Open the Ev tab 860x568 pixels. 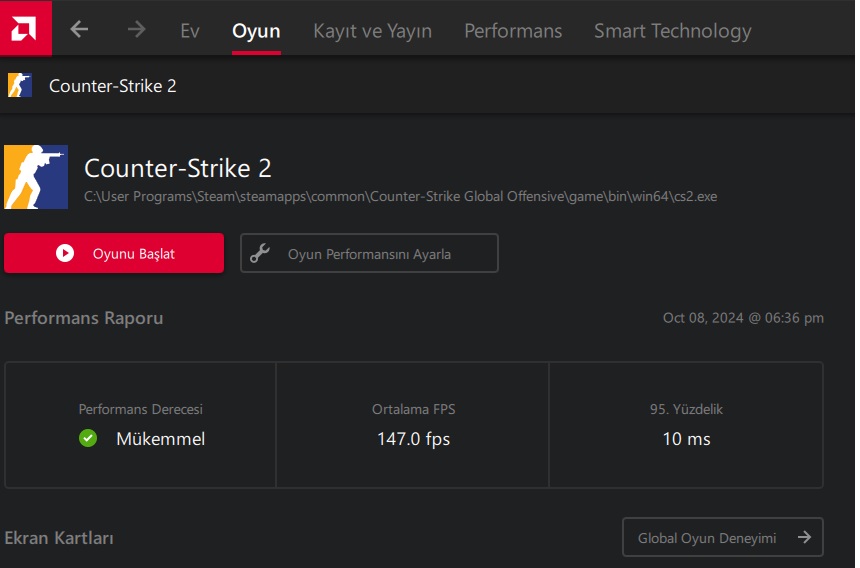190,31
